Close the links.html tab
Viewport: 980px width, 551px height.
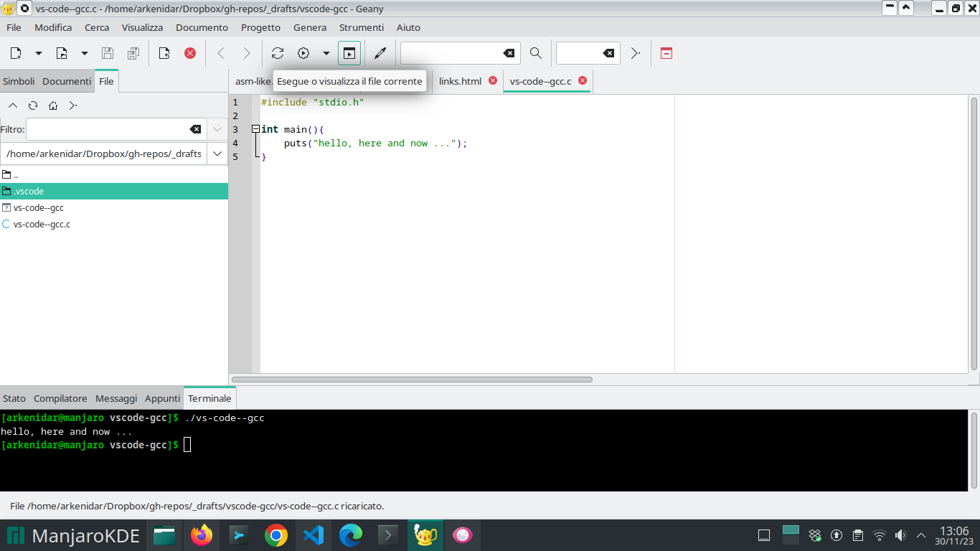point(493,80)
